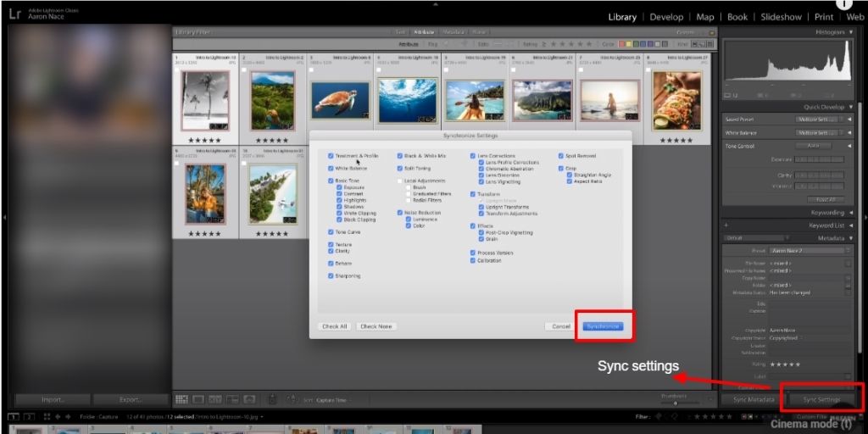Add a keyword list plus icon
868x434 pixels.
tap(726, 225)
